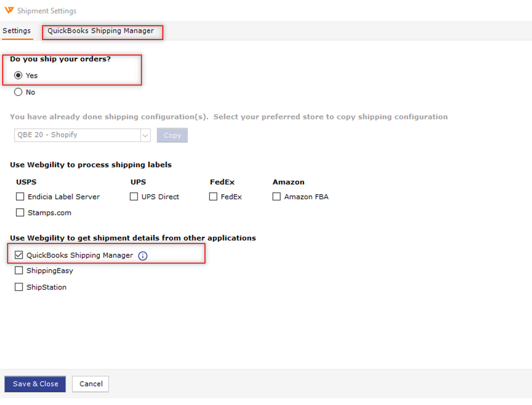Click the FedEx column heading text
Viewport: 532px width, 405px height.
tap(222, 182)
